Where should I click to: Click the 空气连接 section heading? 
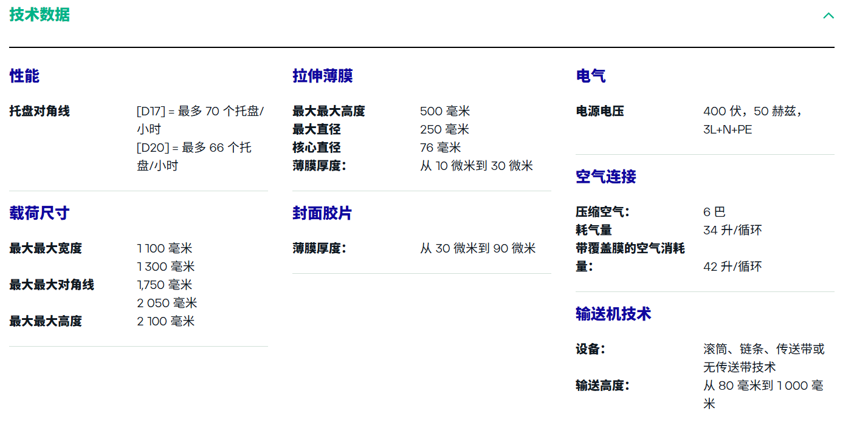[605, 177]
